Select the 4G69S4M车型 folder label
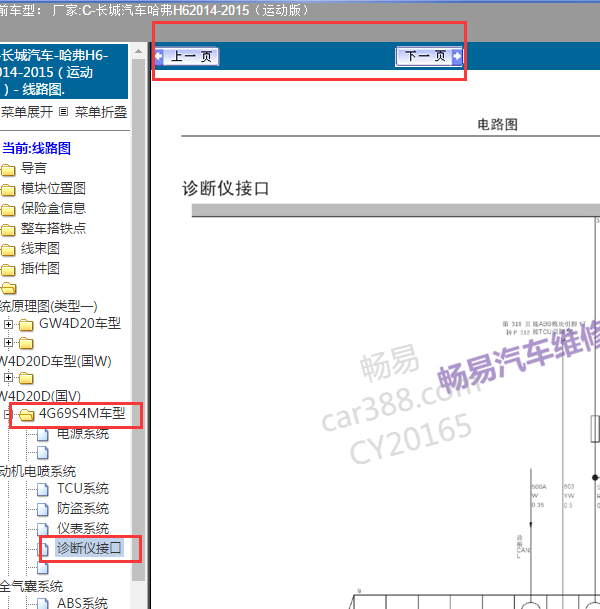This screenshot has width=600, height=609. [82, 413]
